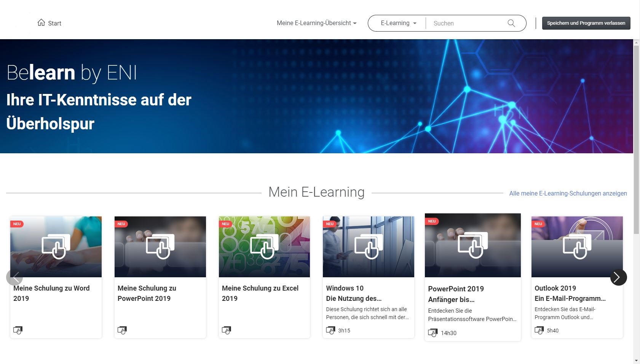Open Meine Schulung zu Excel 2019 title
This screenshot has width=640, height=364.
260,293
